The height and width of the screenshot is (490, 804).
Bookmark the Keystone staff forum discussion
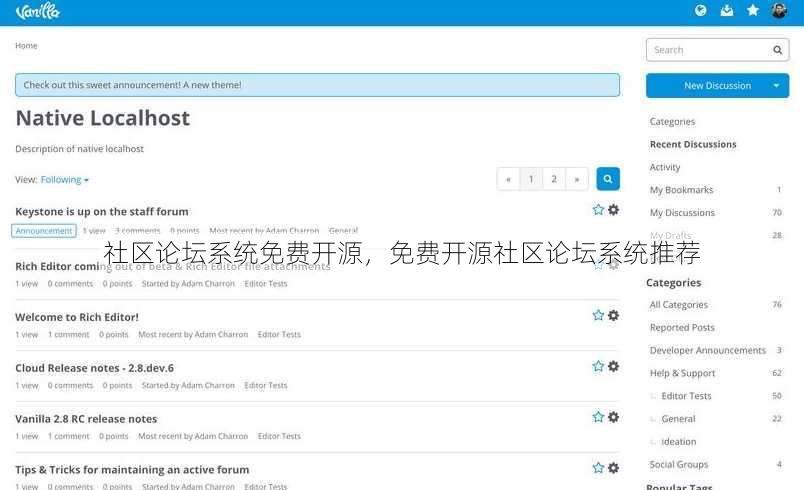(x=598, y=210)
